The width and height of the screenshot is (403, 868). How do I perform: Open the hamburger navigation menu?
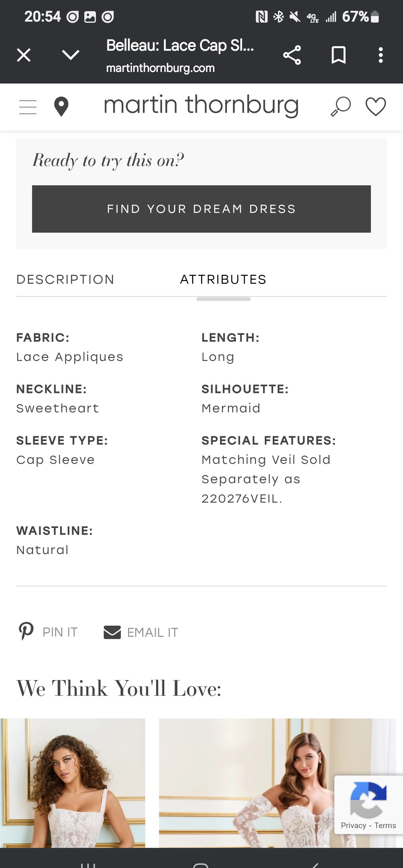pos(28,107)
